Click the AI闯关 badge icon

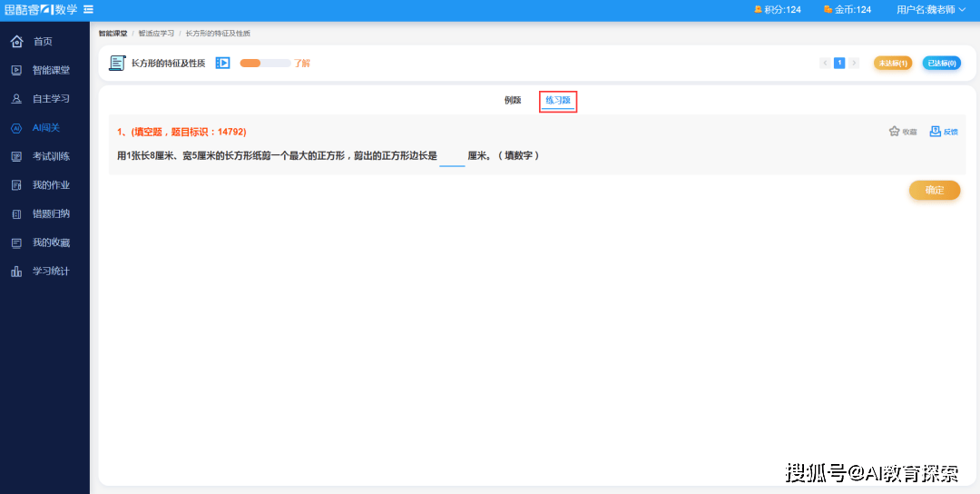pyautogui.click(x=17, y=127)
